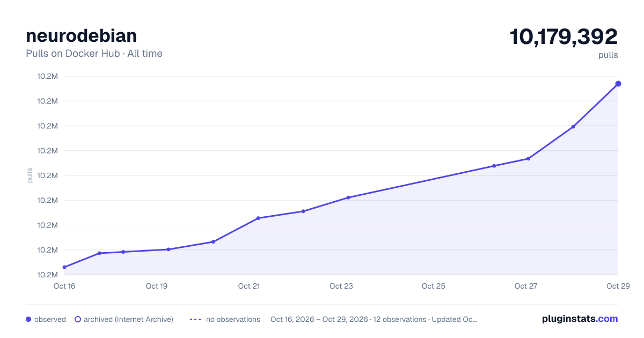Click the data point above Oct 23

click(348, 197)
